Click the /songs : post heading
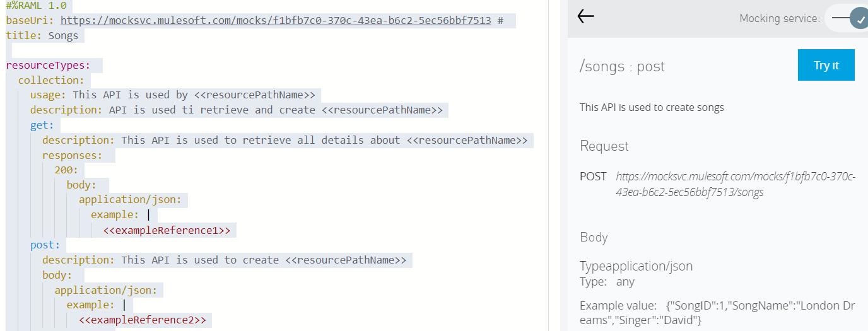 (x=622, y=66)
